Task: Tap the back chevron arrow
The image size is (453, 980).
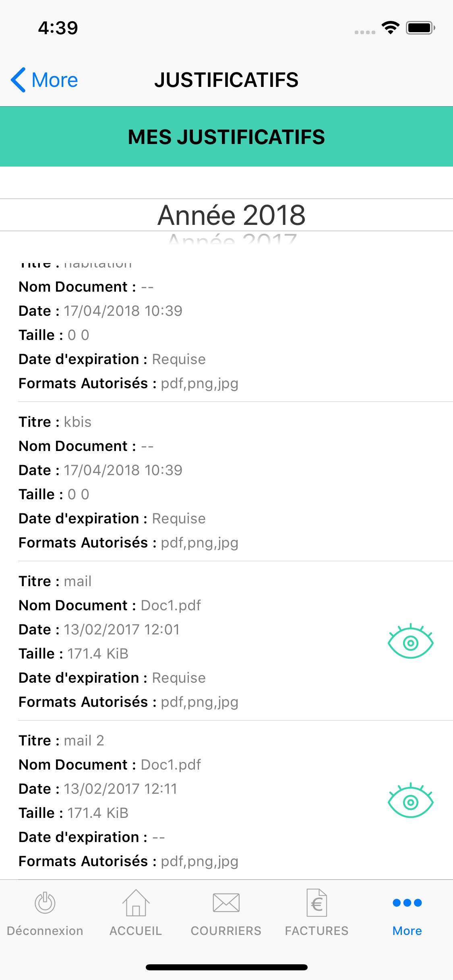Action: coord(19,80)
